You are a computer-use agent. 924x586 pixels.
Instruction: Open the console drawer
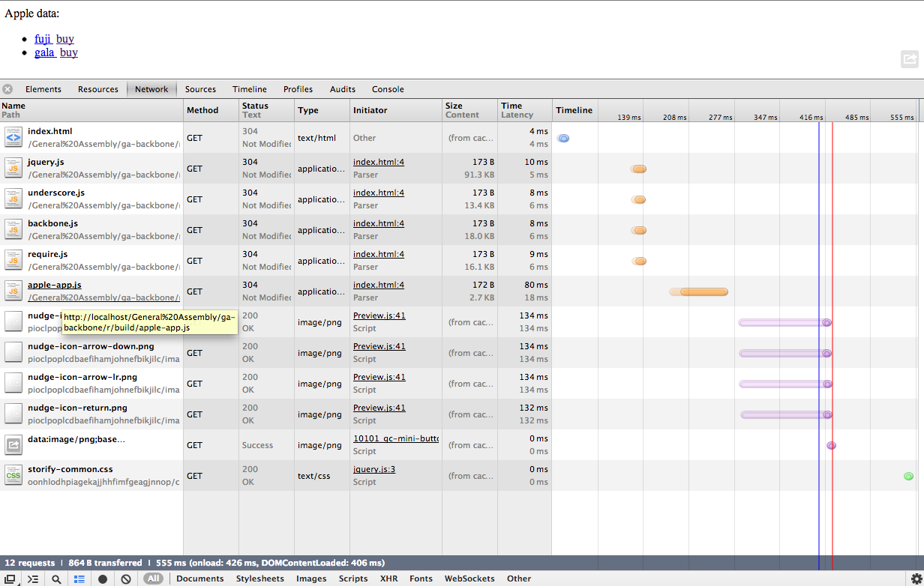click(x=33, y=578)
